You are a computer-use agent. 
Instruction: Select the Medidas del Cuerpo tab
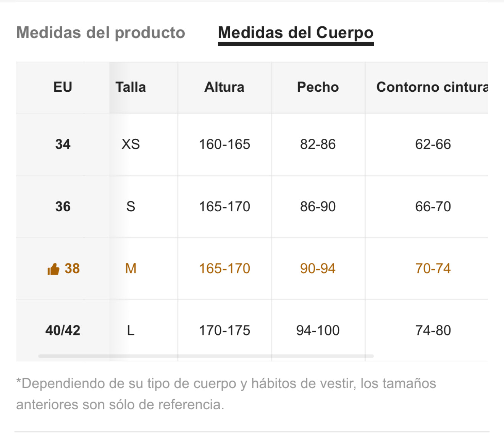pyautogui.click(x=296, y=33)
